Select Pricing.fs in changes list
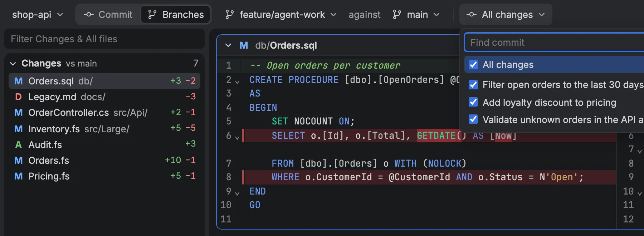 tap(104, 176)
